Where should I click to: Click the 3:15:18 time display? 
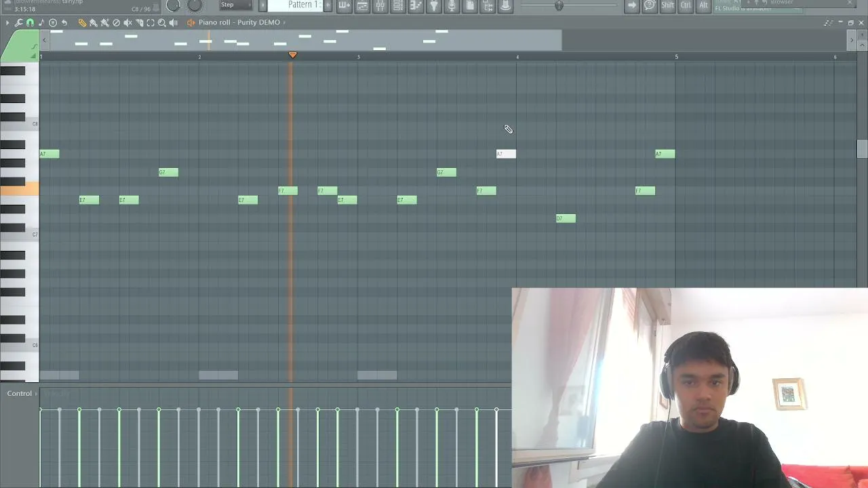coord(24,9)
